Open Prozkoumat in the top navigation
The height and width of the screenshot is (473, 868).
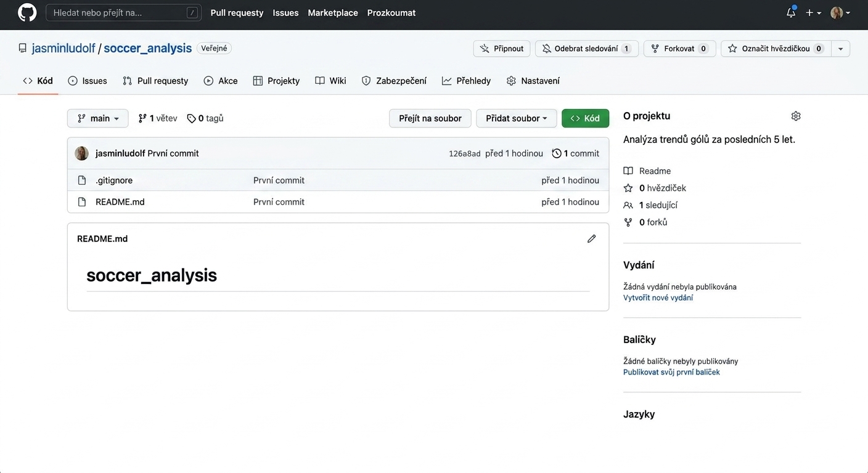pyautogui.click(x=391, y=12)
